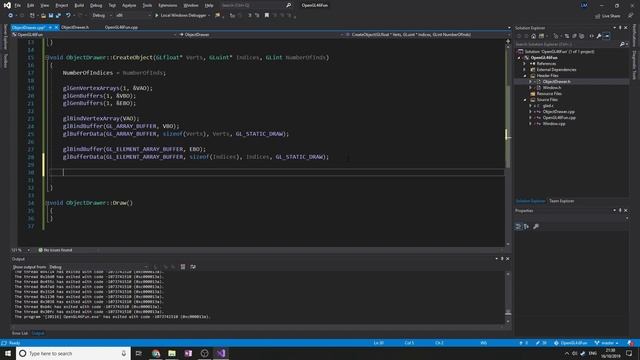Switch to the Error List tab
The width and height of the screenshot is (640, 360).
(20, 333)
